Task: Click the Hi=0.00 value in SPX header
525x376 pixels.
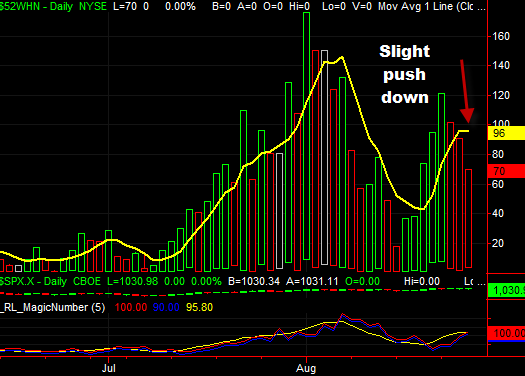Action: pos(422,281)
